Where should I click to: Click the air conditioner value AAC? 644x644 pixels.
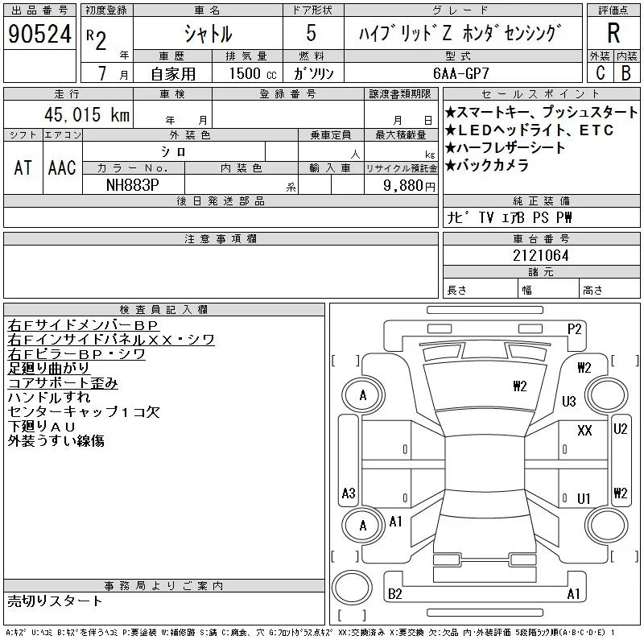pos(62,167)
